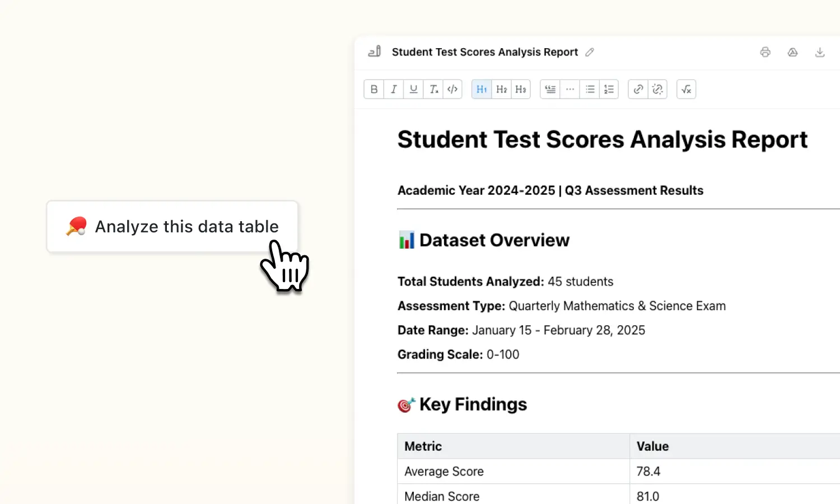This screenshot has height=504, width=840.
Task: Toggle code formatting
Action: pyautogui.click(x=452, y=89)
